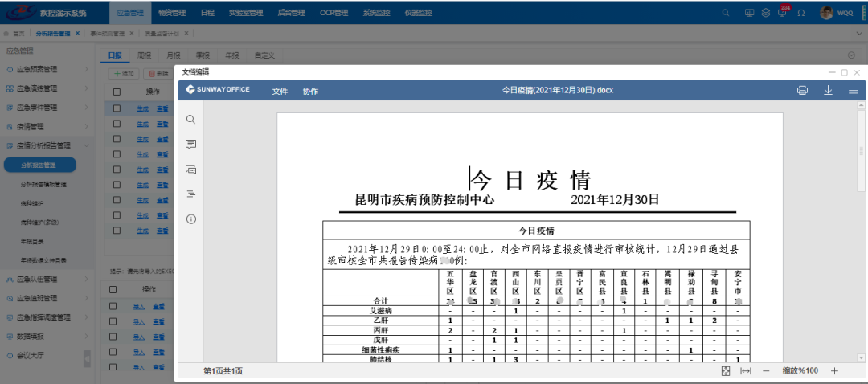Zoom out using the minus icon

(766, 370)
